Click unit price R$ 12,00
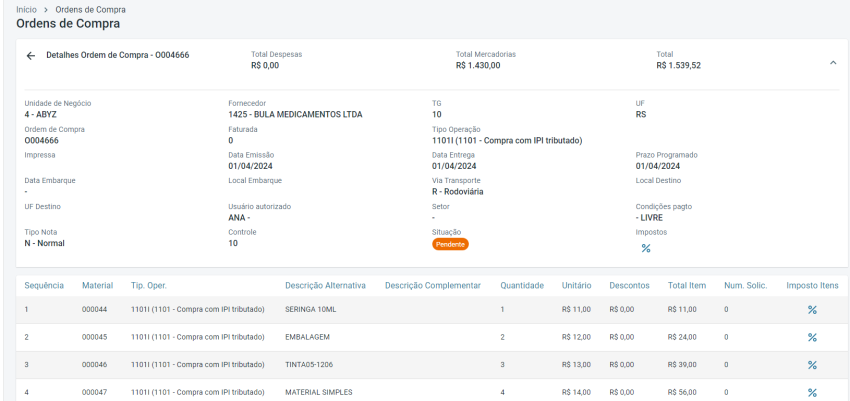The width and height of the screenshot is (850, 401). [576, 337]
